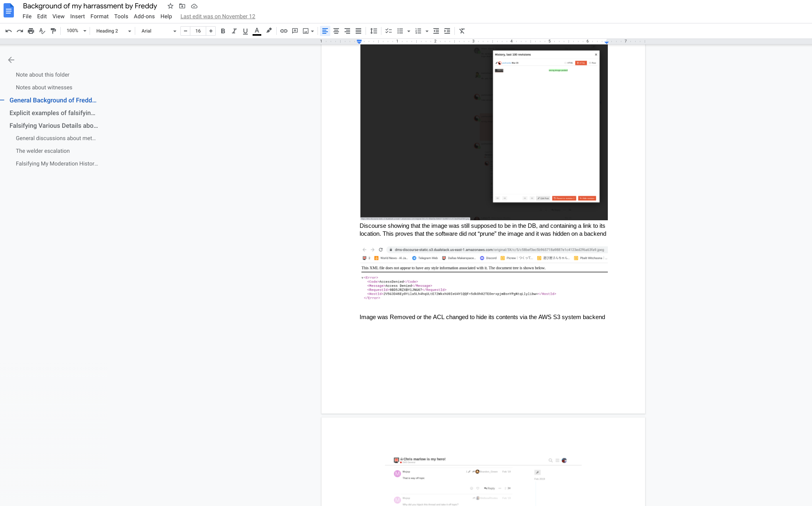
Task: Click the clear formatting icon
Action: coord(462,31)
